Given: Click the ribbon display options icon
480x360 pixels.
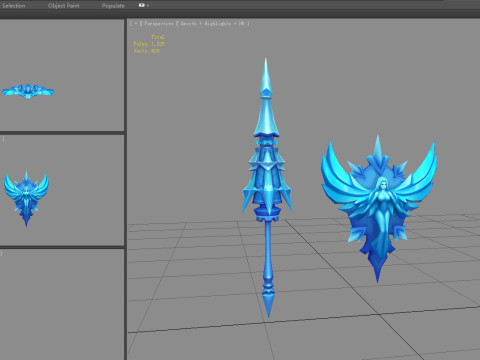Looking at the screenshot, I should [142, 5].
